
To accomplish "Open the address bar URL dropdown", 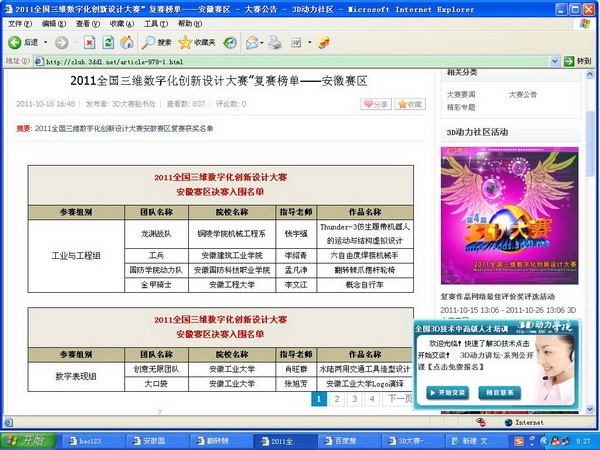I will (x=553, y=61).
